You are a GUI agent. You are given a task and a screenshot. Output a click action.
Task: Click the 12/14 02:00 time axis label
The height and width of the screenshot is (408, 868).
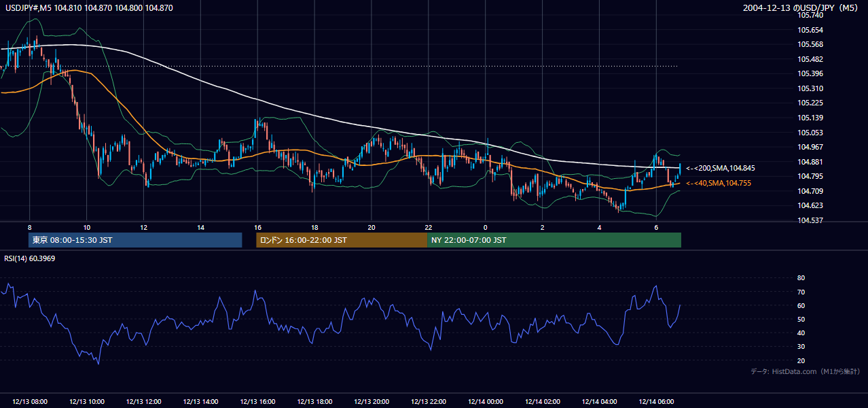click(543, 402)
